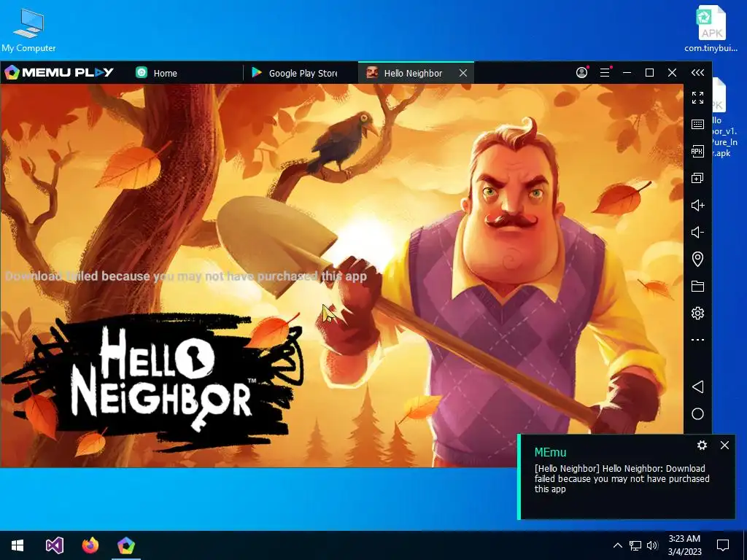Open the Windows Start menu

coord(18,545)
